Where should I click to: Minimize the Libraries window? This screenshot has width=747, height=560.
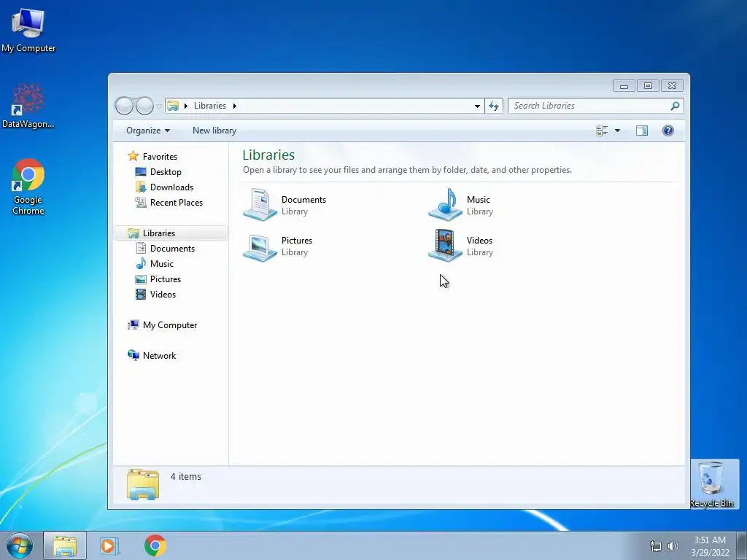click(x=624, y=86)
